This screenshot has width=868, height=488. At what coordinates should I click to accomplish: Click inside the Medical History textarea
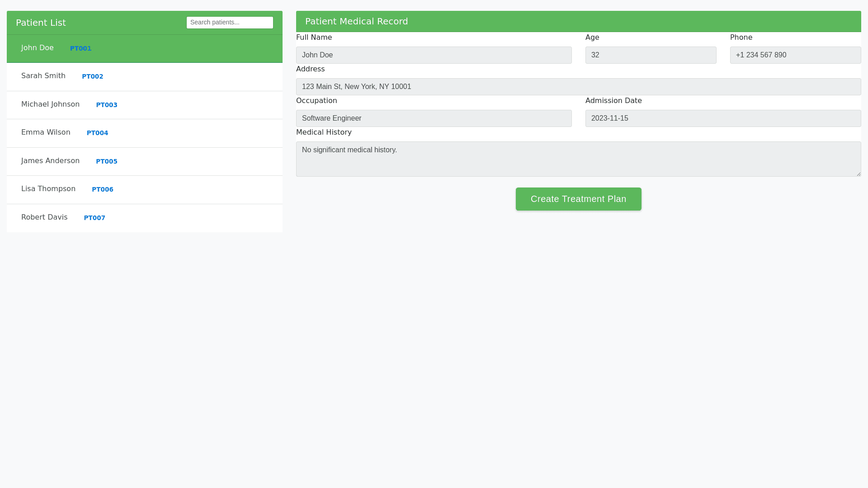click(x=578, y=159)
